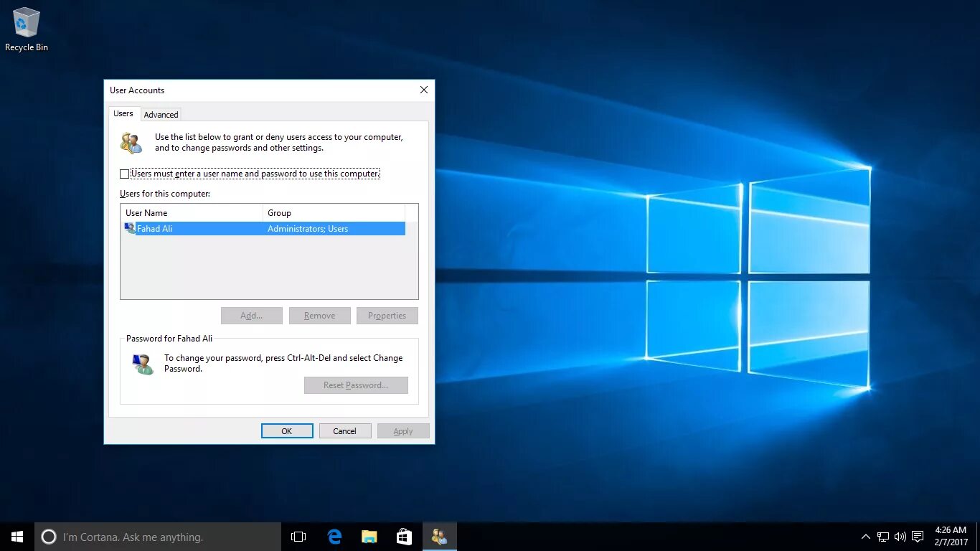The height and width of the screenshot is (551, 980).
Task: Open the Recycle Bin desktop icon
Action: click(x=27, y=29)
